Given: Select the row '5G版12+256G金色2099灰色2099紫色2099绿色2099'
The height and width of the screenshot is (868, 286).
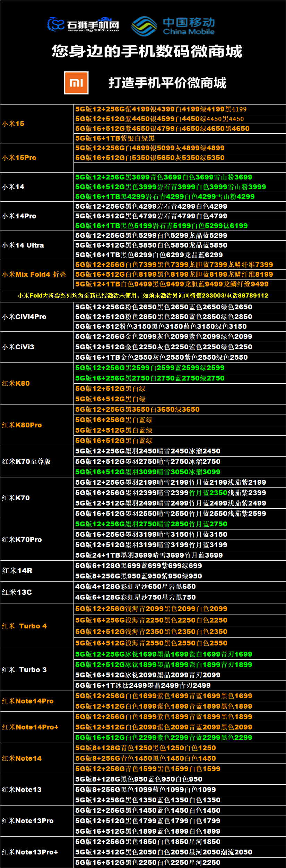Looking at the screenshot, I should (x=180, y=336).
